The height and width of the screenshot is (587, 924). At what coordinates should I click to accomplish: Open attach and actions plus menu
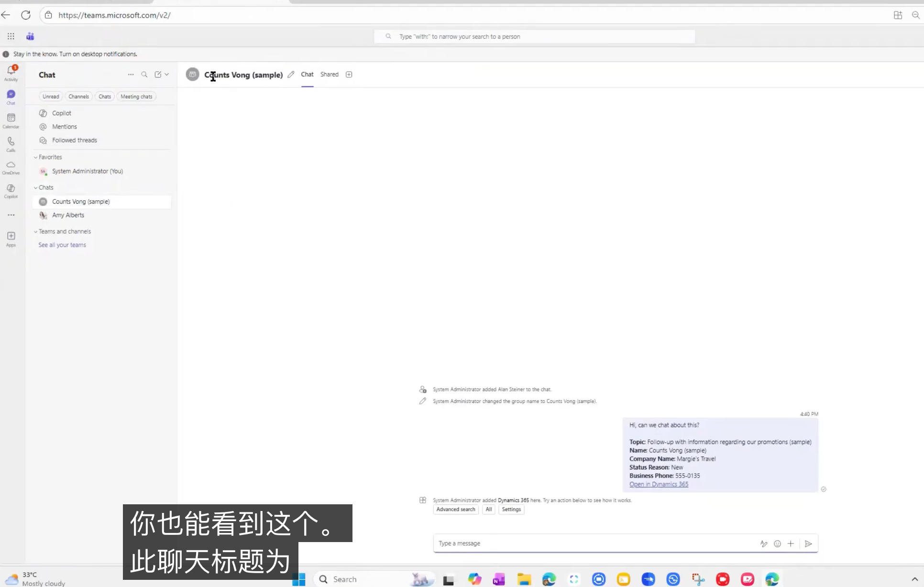(x=791, y=544)
